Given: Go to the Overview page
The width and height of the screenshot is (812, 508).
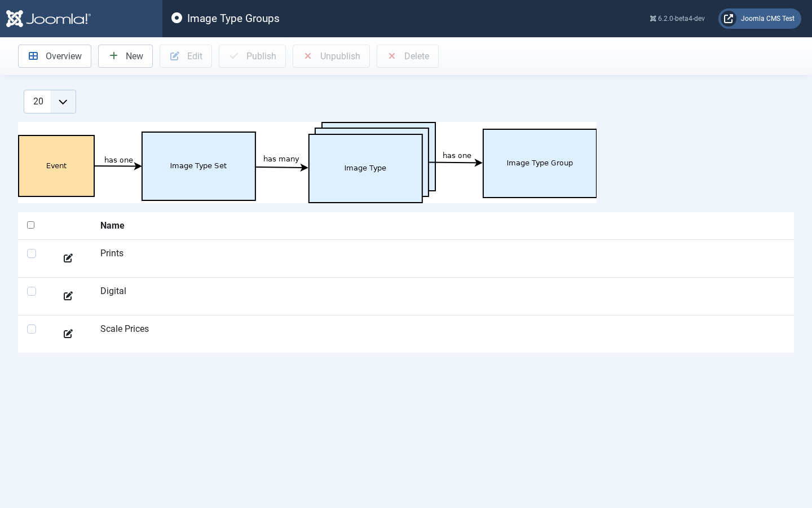Looking at the screenshot, I should point(55,56).
